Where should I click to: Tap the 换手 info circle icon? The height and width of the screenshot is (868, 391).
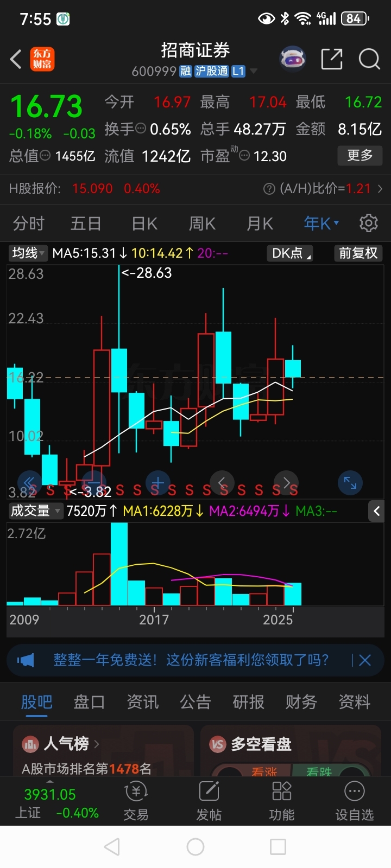[141, 129]
